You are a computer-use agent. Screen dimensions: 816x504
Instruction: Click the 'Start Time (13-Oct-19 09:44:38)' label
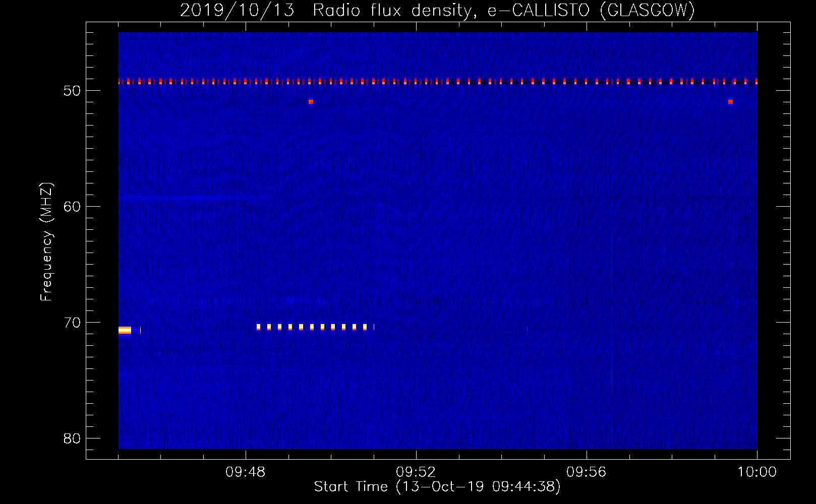point(437,487)
